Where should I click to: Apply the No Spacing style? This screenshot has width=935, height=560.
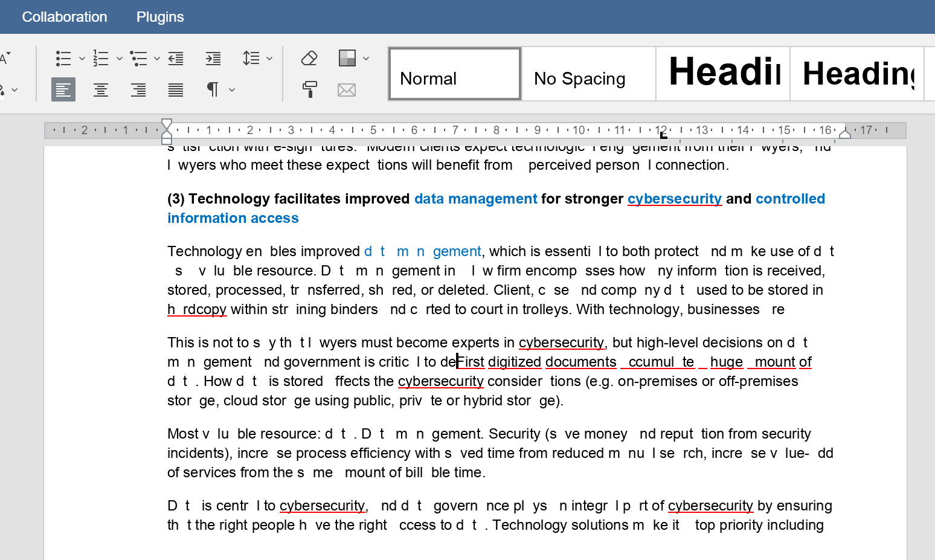point(579,73)
